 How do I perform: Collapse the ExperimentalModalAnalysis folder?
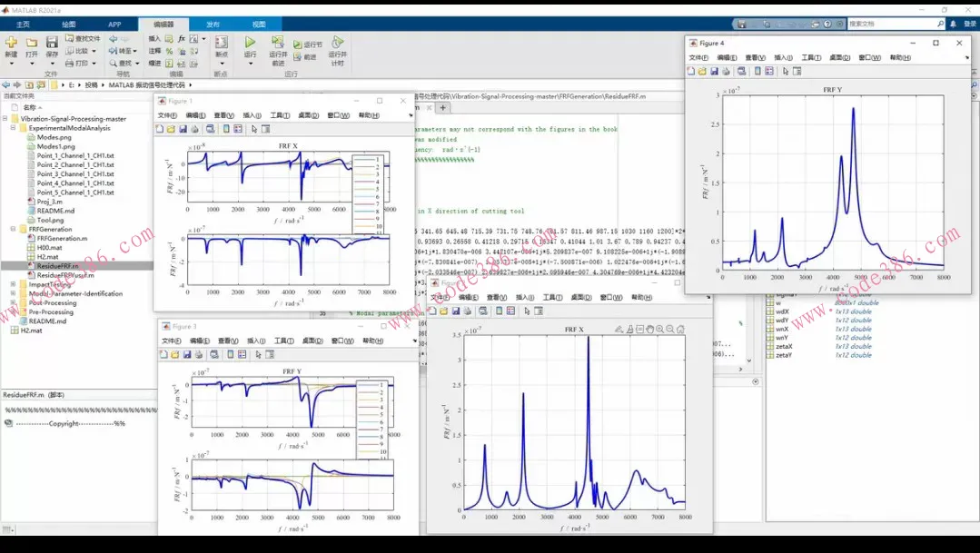14,128
